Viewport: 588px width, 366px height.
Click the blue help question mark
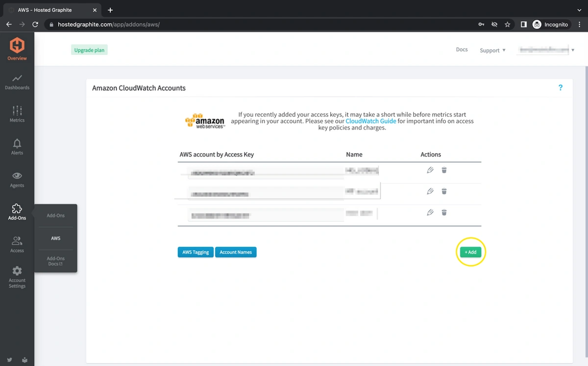[x=561, y=87]
